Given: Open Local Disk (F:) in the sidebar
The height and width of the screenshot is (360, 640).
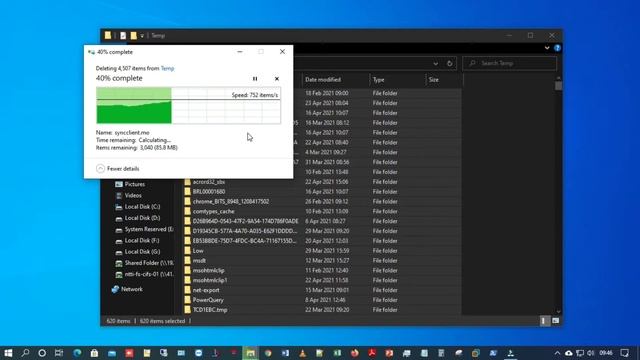Looking at the screenshot, I should [142, 240].
